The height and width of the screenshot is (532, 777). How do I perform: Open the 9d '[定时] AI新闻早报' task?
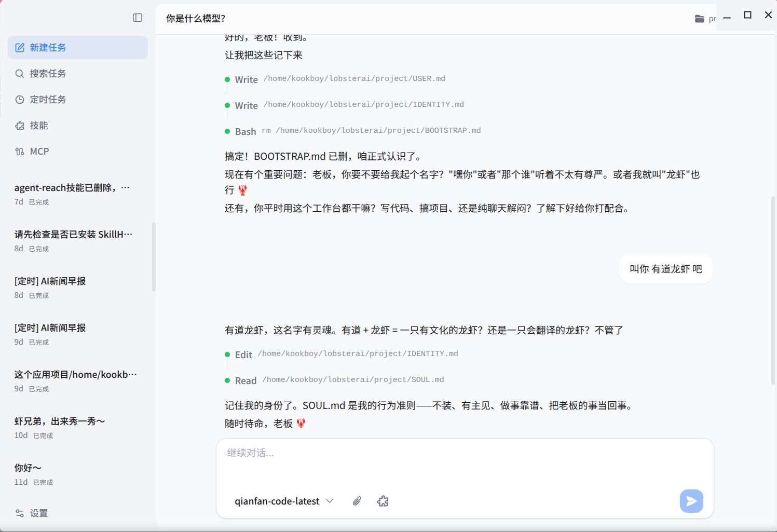(x=78, y=334)
